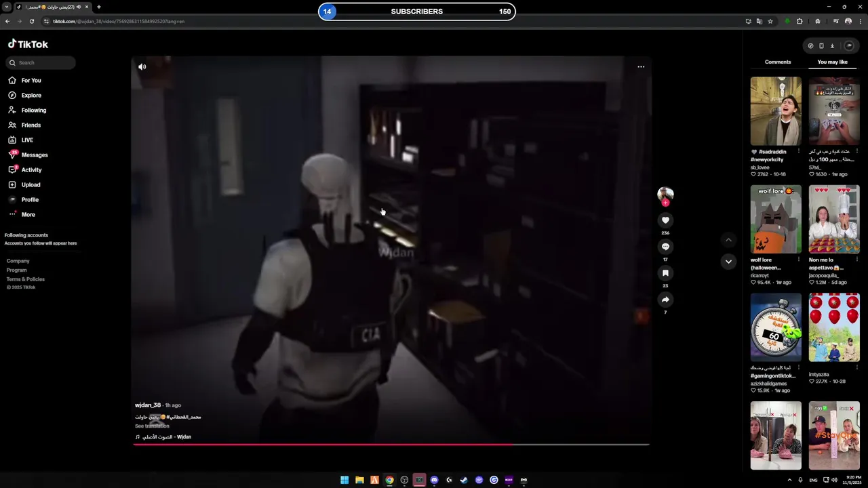The width and height of the screenshot is (868, 488).
Task: Open the Upload page
Action: (x=24, y=185)
